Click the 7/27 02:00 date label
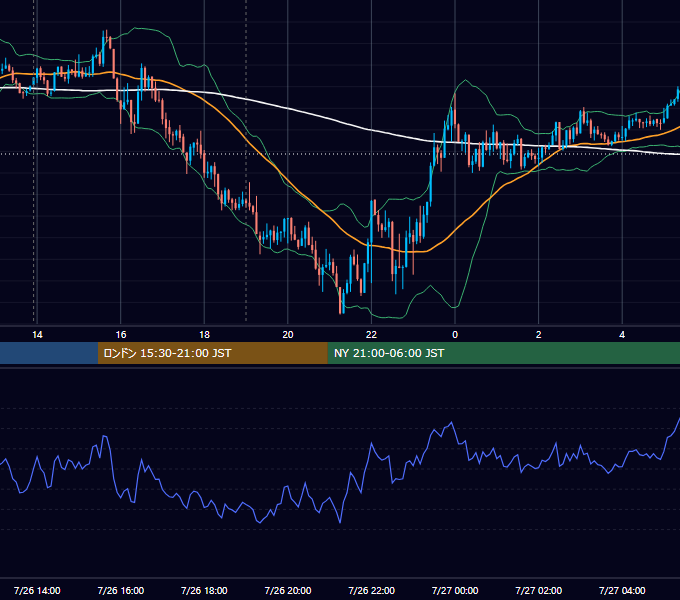 point(539,590)
